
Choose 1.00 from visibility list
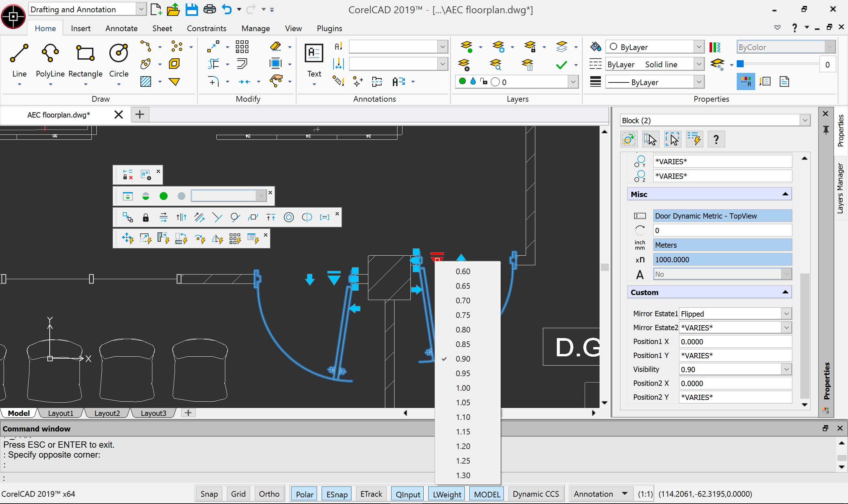click(x=463, y=388)
